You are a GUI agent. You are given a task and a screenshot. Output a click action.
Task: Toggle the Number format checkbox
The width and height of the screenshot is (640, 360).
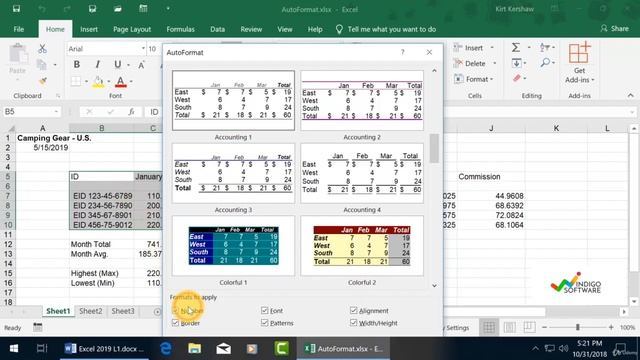pyautogui.click(x=176, y=311)
